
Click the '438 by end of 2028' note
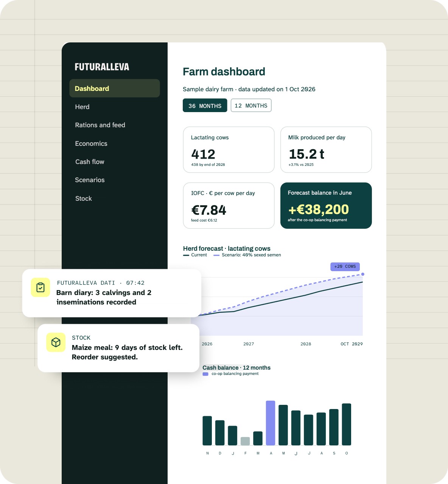(208, 165)
